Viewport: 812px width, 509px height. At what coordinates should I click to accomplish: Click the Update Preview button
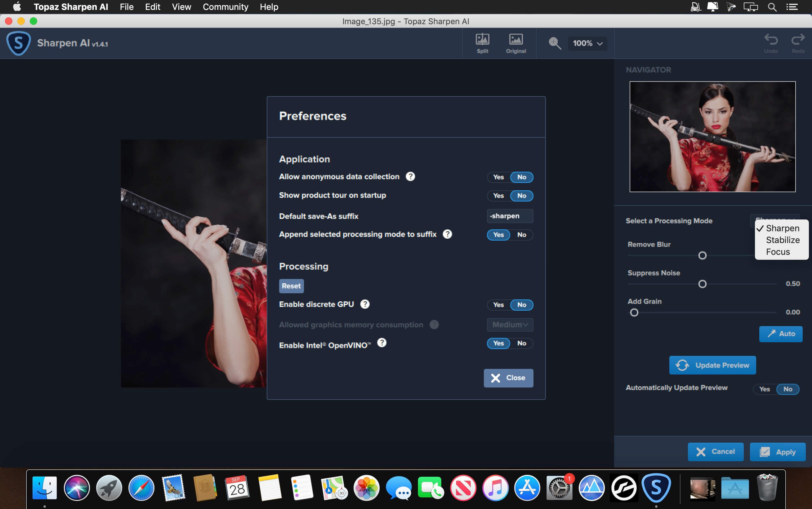[x=712, y=365]
